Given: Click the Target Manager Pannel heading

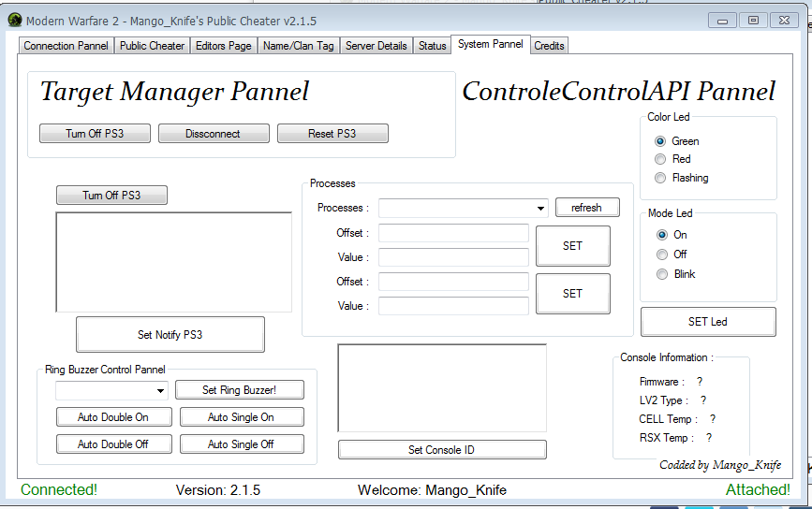Looking at the screenshot, I should click(174, 92).
